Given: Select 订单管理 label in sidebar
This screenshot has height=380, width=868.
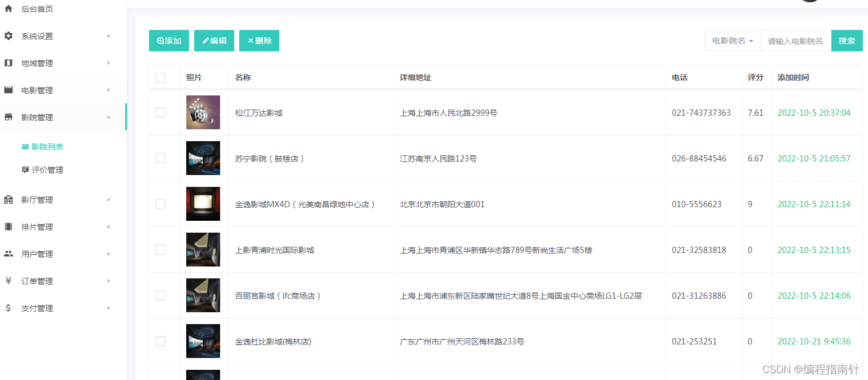Looking at the screenshot, I should click(x=37, y=281).
